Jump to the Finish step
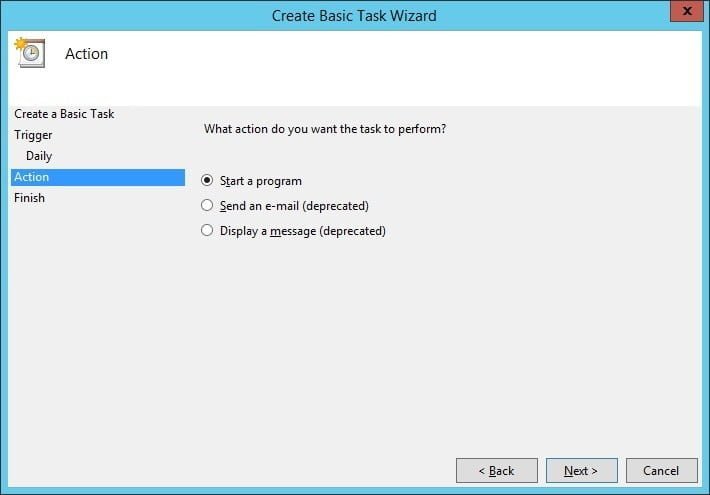Image resolution: width=710 pixels, height=495 pixels. [x=29, y=198]
